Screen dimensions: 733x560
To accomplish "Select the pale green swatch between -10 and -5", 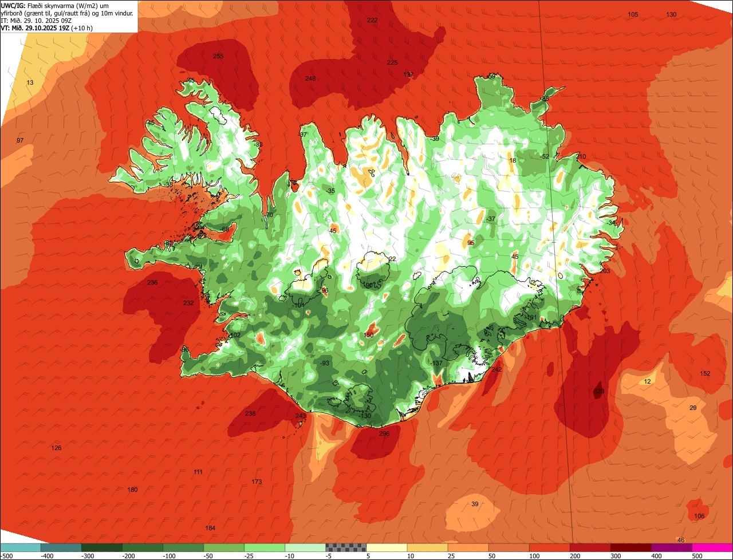I will [x=305, y=547].
